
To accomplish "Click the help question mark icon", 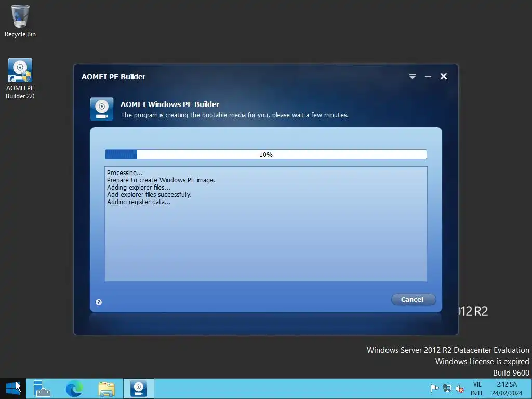I will tap(99, 302).
